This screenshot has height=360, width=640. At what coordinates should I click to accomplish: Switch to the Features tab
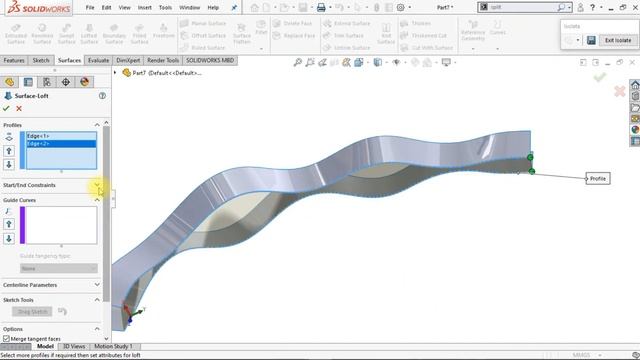[x=14, y=60]
